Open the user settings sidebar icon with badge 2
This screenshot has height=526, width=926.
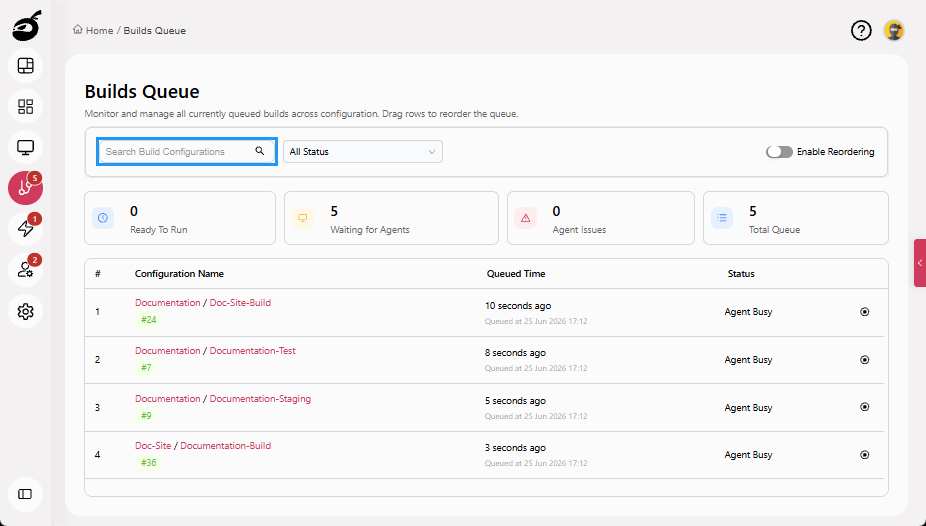[25, 270]
